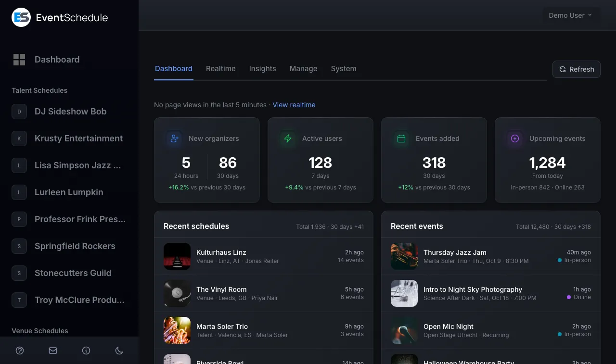The width and height of the screenshot is (616, 364).
Task: Open The Vinyl Room schedule title
Action: tap(221, 289)
